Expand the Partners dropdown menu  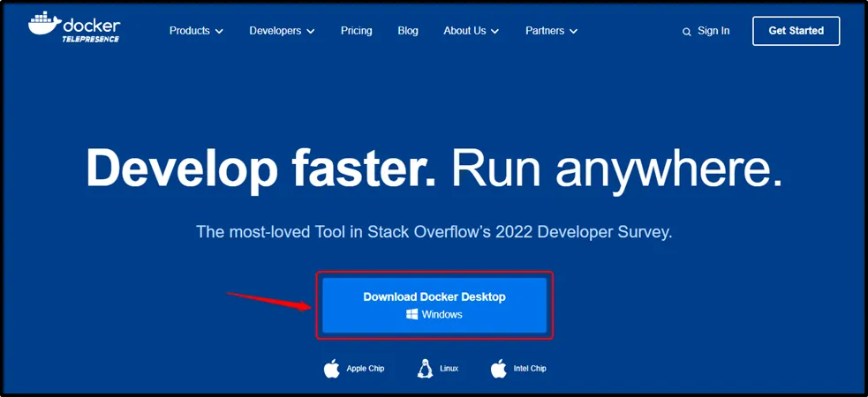pyautogui.click(x=551, y=31)
